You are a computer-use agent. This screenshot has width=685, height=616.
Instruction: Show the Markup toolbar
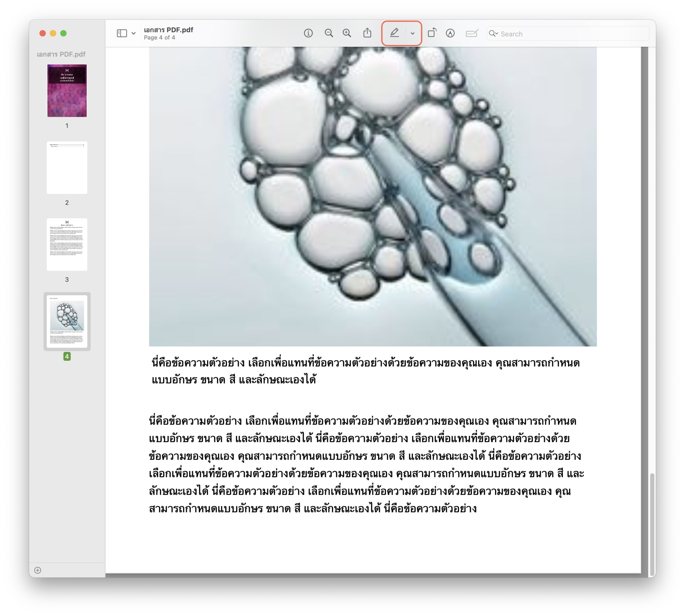[450, 33]
